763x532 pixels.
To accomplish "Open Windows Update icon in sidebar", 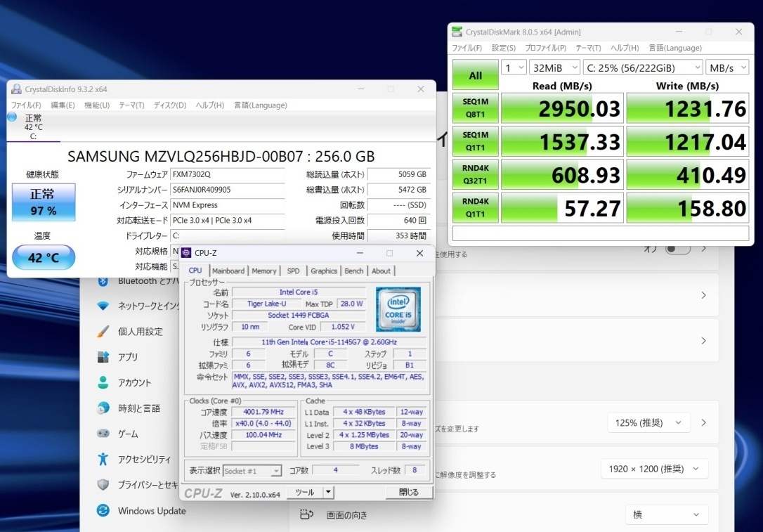I will (103, 510).
